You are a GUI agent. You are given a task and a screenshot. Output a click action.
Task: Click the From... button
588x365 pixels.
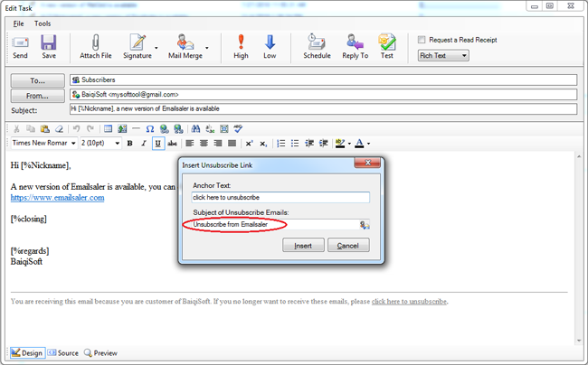coord(37,96)
